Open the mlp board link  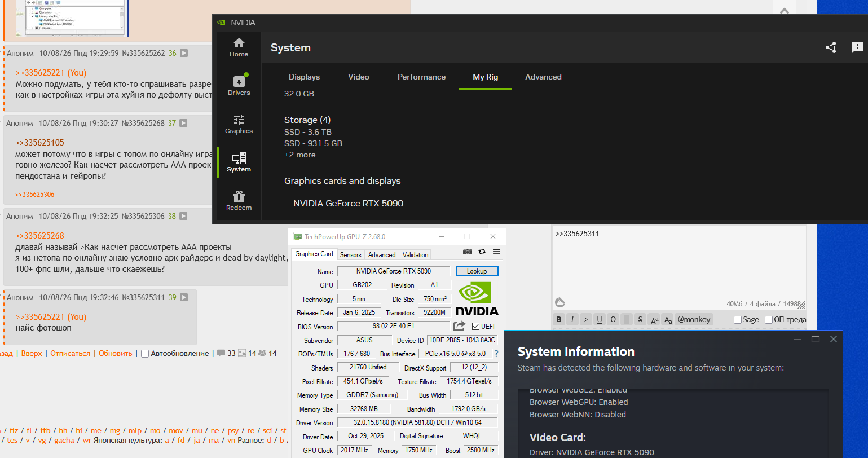tap(135, 430)
